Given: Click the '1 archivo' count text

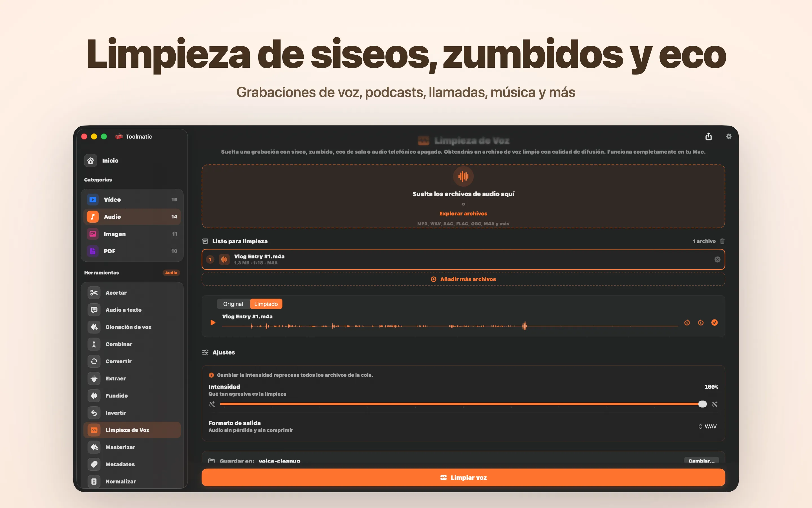Looking at the screenshot, I should (704, 241).
